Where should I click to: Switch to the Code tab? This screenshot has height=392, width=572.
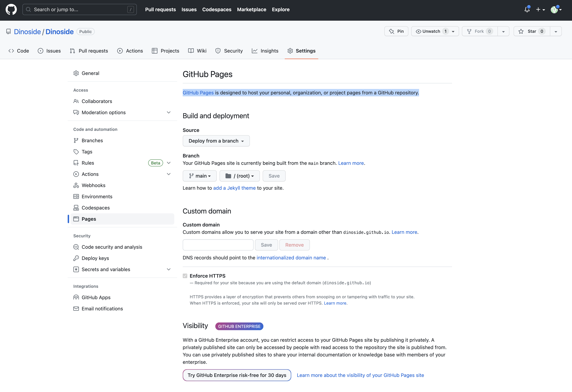click(x=19, y=51)
